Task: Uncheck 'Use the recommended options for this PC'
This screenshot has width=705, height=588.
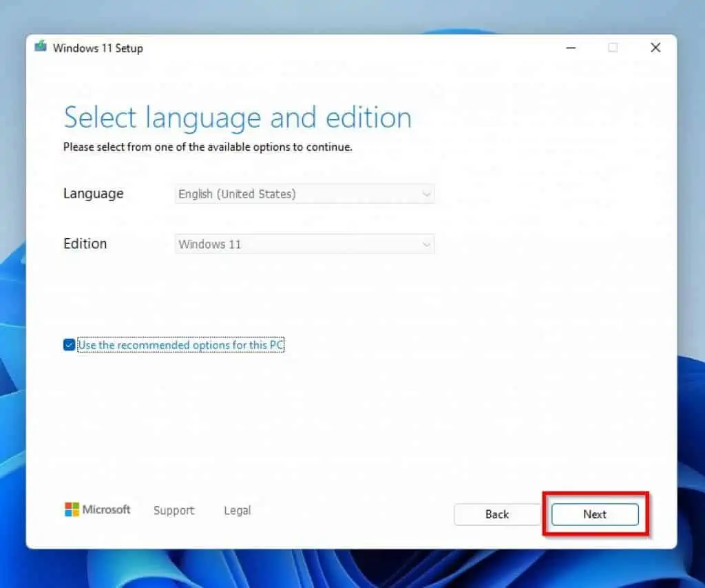Action: [69, 344]
